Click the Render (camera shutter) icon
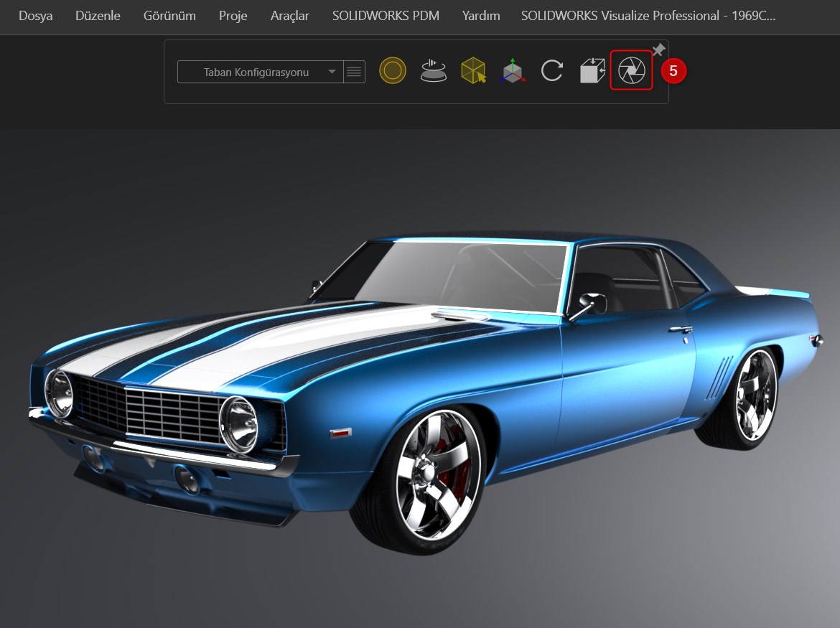The height and width of the screenshot is (628, 840). pyautogui.click(x=631, y=70)
